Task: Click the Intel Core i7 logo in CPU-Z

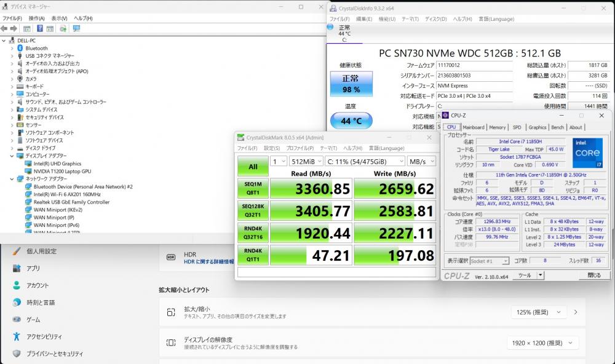Action: (x=587, y=152)
